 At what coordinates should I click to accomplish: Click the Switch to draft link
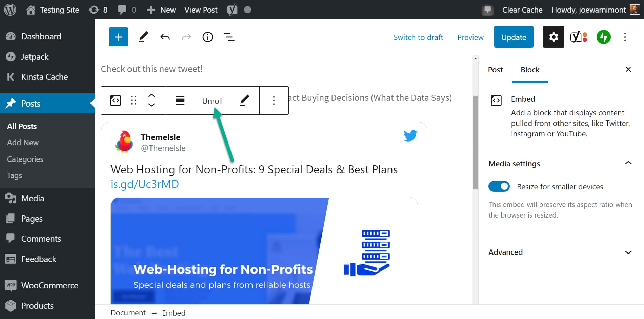click(418, 37)
